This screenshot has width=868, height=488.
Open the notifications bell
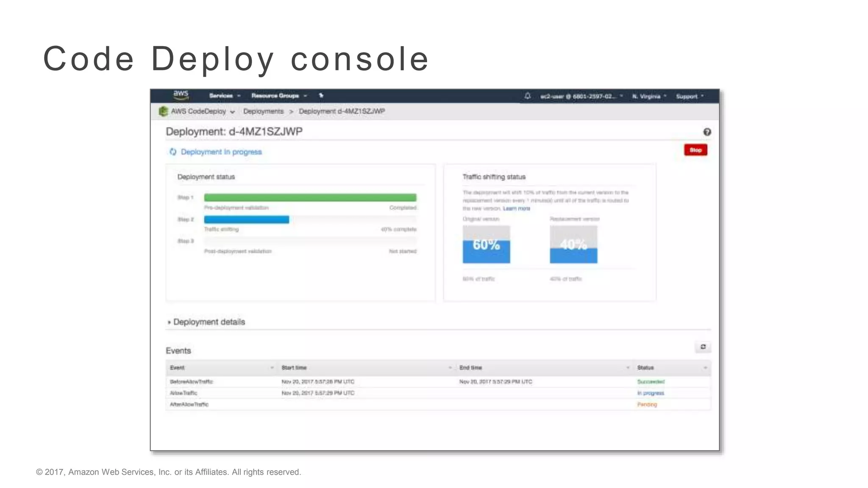pyautogui.click(x=527, y=96)
